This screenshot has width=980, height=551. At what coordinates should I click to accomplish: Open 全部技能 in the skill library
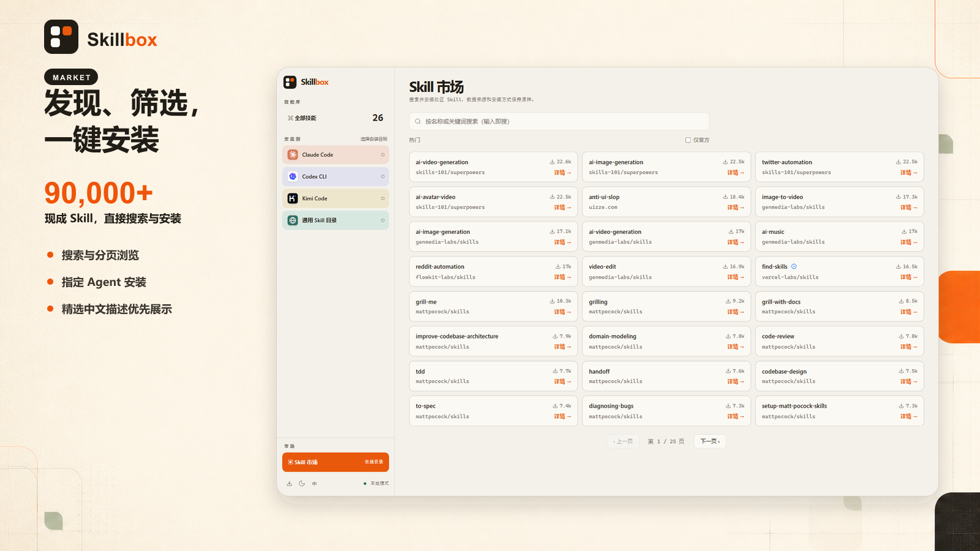tap(336, 118)
